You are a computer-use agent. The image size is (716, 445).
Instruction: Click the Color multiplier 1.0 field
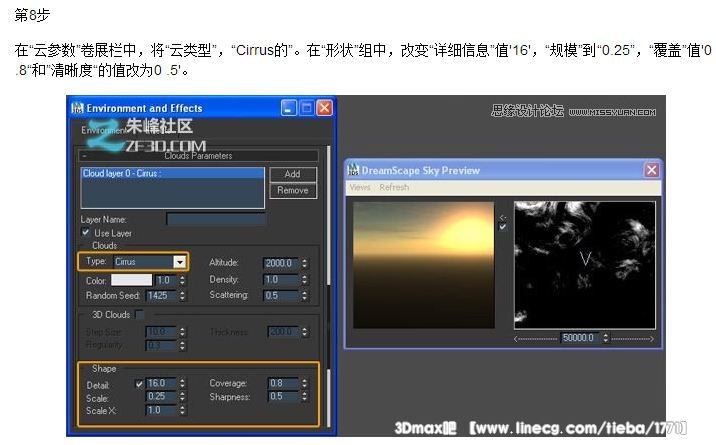166,280
